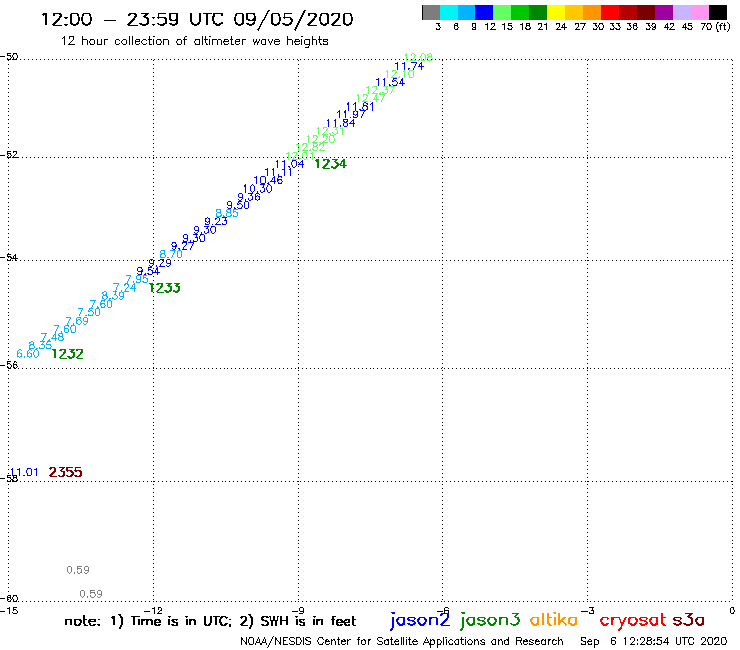The image size is (740, 650).
Task: Click the wave height value 11.54
Action: [x=390, y=82]
